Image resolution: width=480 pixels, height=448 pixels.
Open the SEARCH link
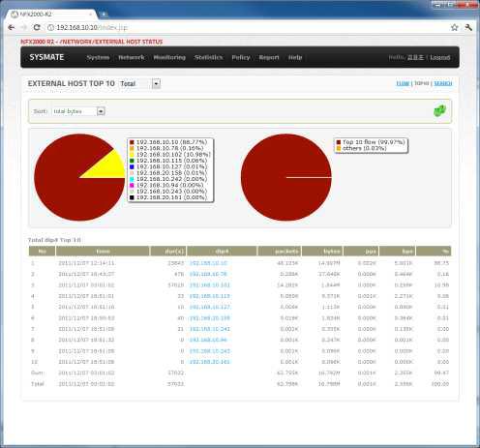pos(443,83)
